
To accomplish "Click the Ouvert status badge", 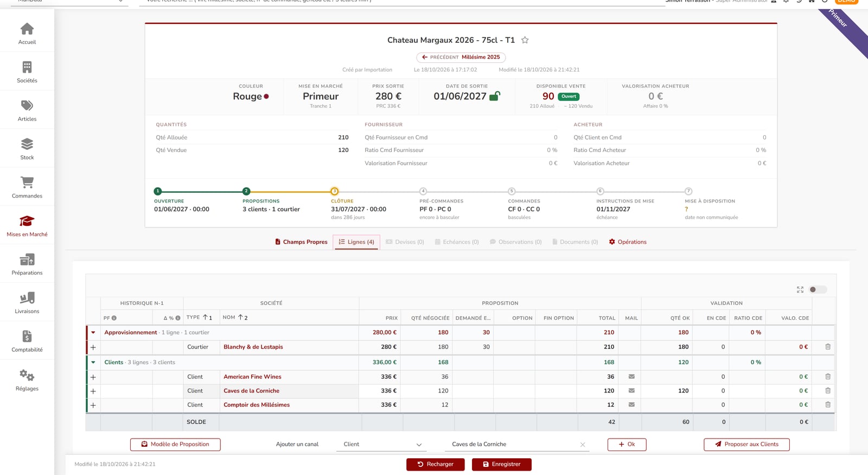I will click(569, 97).
